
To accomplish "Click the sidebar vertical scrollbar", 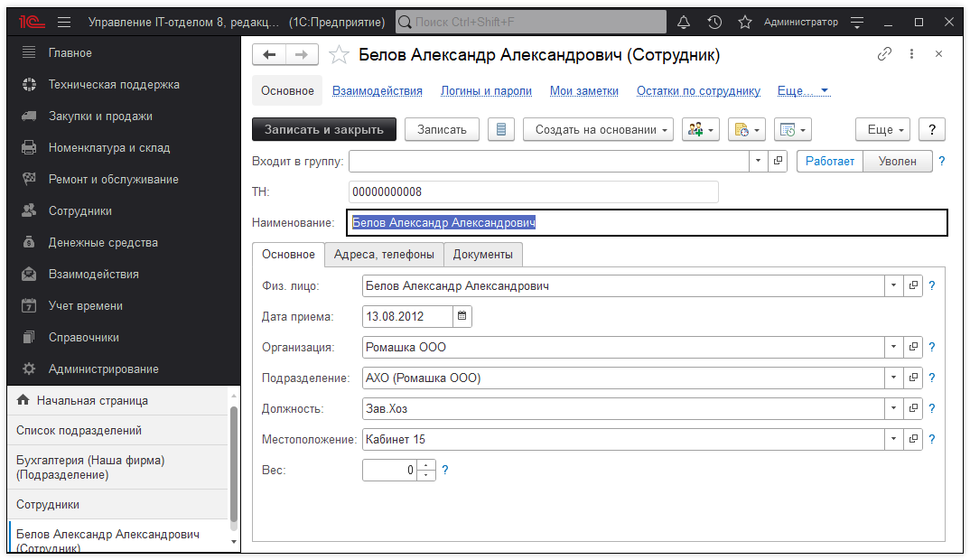I will pyautogui.click(x=234, y=465).
